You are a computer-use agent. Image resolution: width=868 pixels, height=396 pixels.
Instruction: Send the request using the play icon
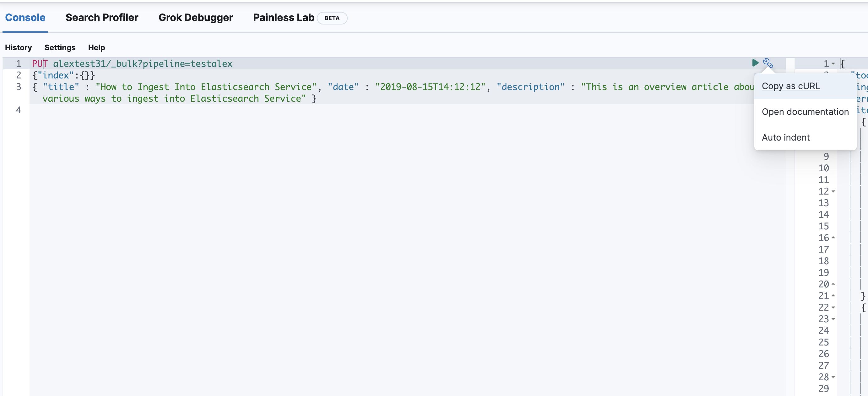(x=756, y=63)
